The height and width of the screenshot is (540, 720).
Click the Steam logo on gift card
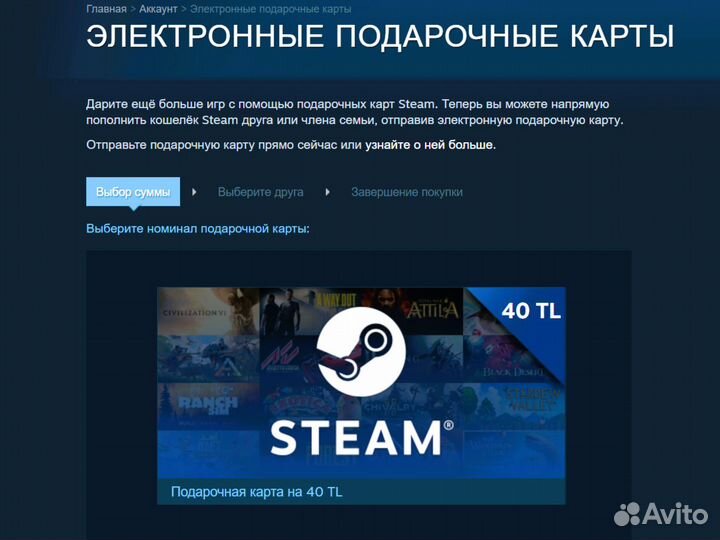pos(361,352)
